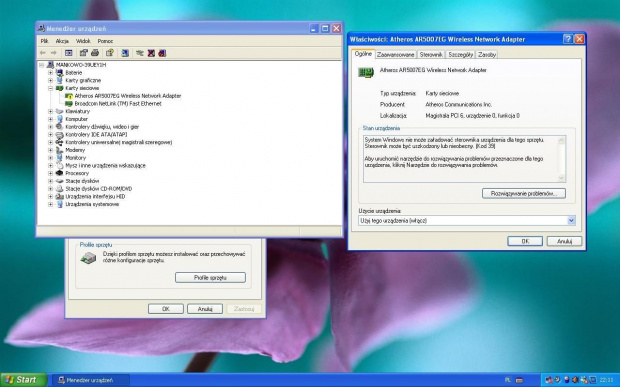Click the Stacje dysków category icon
This screenshot has height=387, width=620.
[x=59, y=181]
